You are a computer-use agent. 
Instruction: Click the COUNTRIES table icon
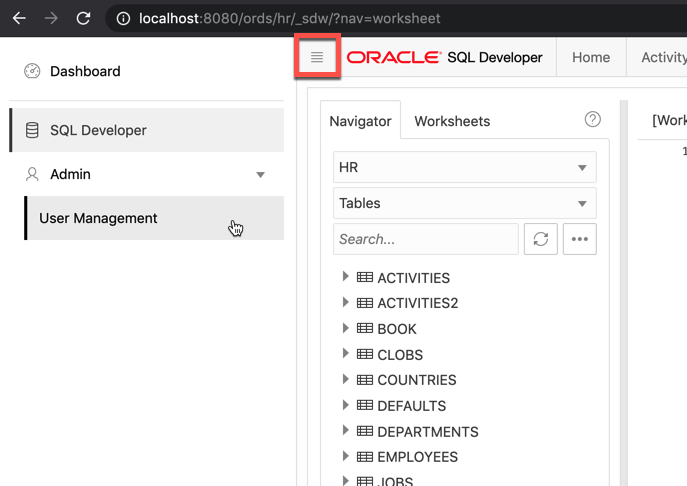coord(365,380)
